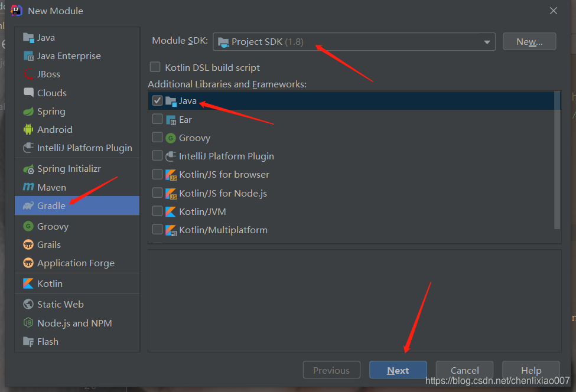Choose the Android robot icon
The height and width of the screenshot is (392, 576).
(x=28, y=129)
